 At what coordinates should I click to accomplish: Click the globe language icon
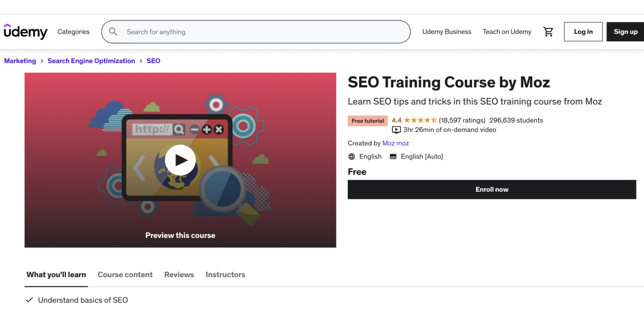(352, 156)
